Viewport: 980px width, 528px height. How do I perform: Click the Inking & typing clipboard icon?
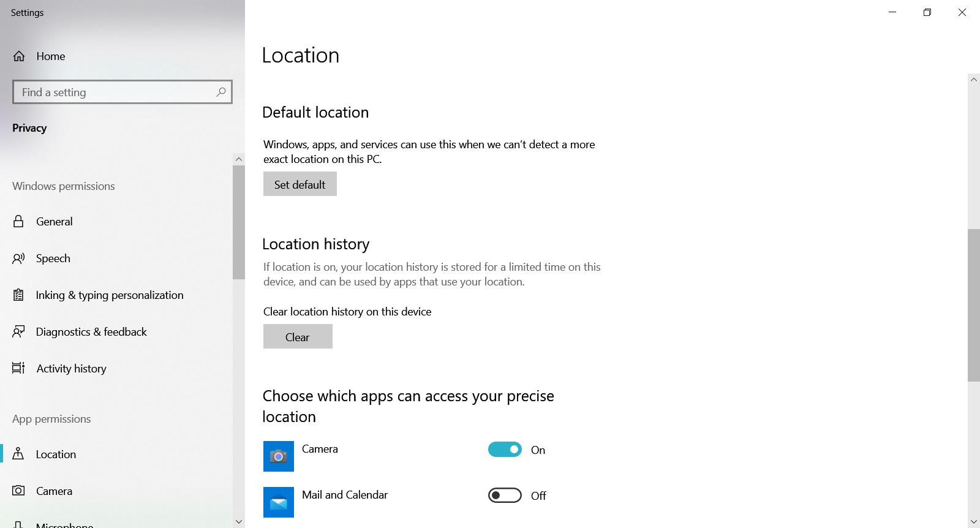(18, 295)
